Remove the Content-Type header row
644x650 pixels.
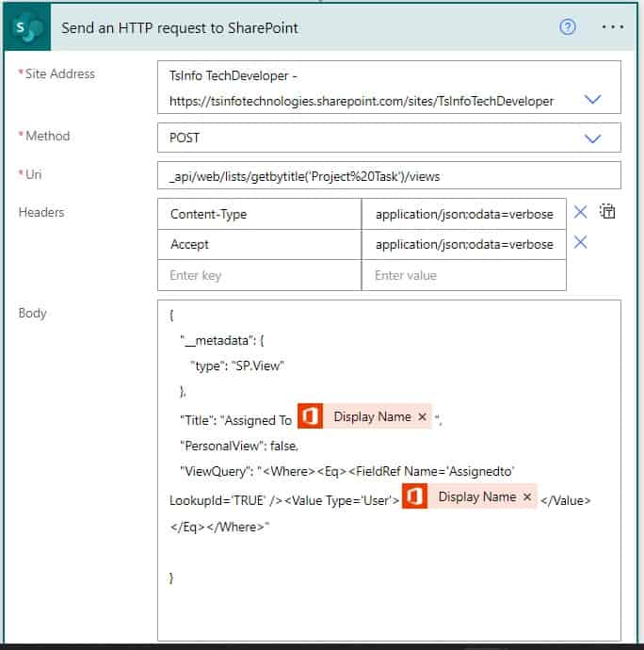tap(580, 212)
